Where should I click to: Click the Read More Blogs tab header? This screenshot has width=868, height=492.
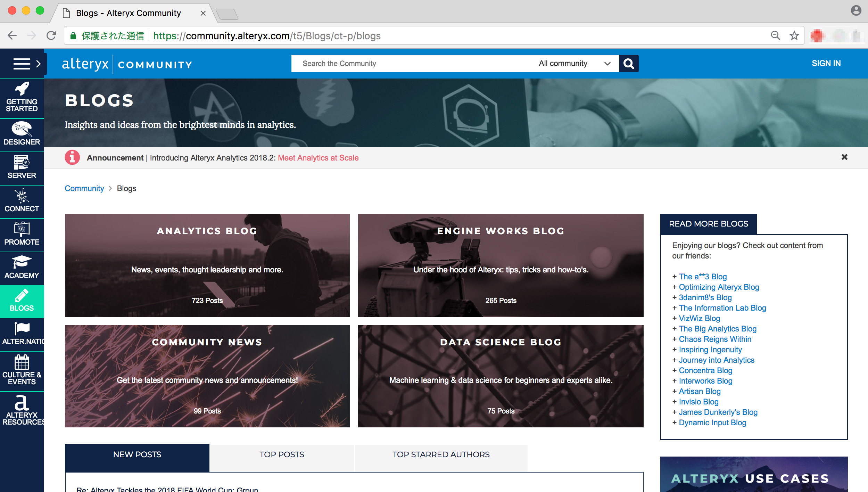(708, 224)
